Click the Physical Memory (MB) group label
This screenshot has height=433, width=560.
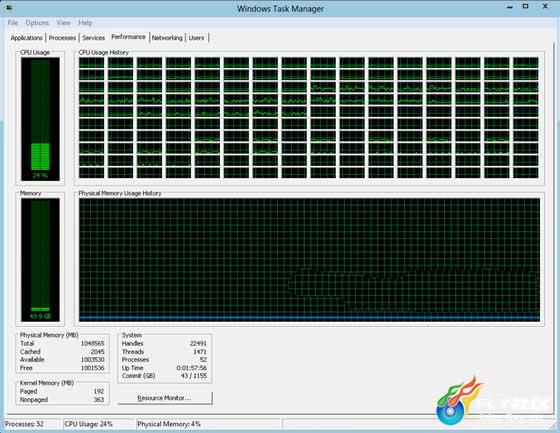[49, 335]
